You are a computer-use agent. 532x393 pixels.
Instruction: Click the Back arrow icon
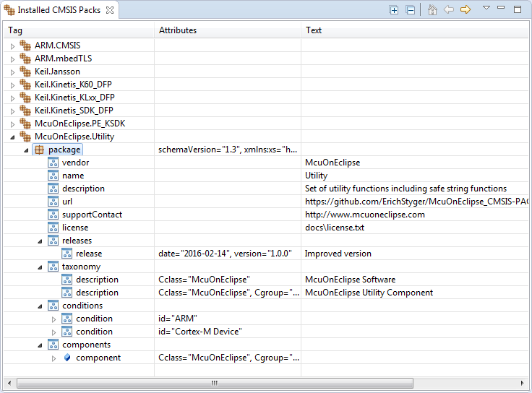tap(449, 10)
